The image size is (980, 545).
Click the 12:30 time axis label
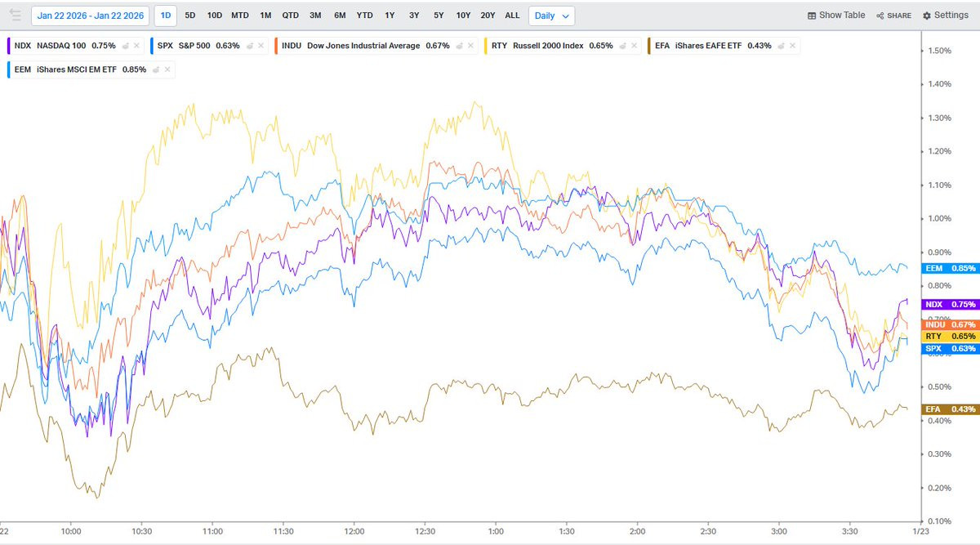(425, 529)
